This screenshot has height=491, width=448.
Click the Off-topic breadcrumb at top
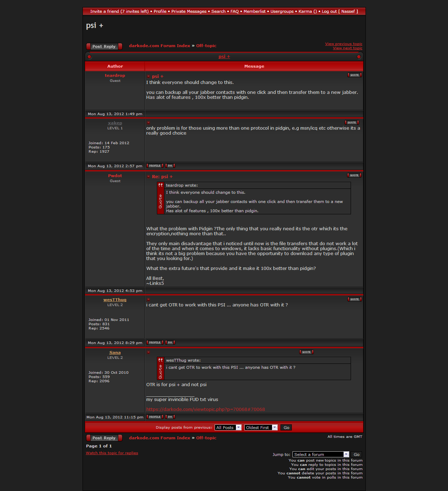coord(206,46)
